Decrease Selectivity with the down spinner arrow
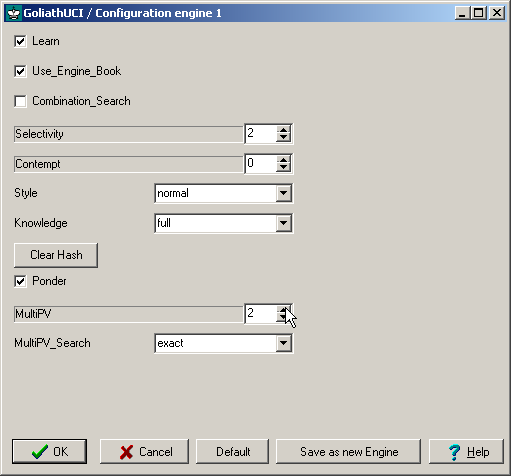 click(283, 137)
